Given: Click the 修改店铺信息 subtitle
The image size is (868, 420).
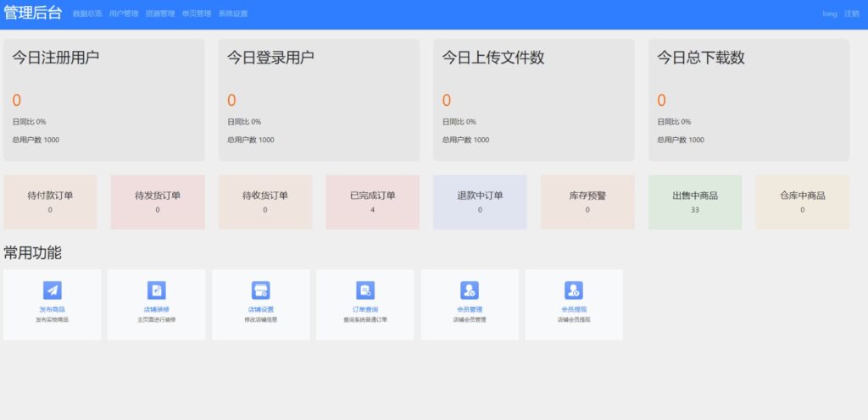Looking at the screenshot, I should 261,320.
